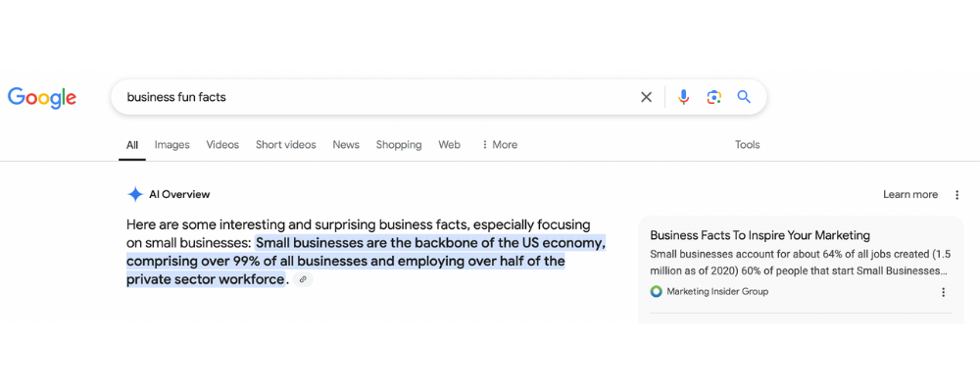Select the News tab
The height and width of the screenshot is (392, 980).
pyautogui.click(x=346, y=144)
